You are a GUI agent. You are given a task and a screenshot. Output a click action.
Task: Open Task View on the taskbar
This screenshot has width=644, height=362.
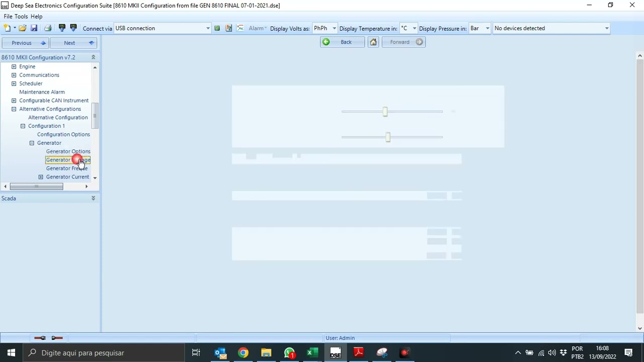tap(196, 353)
